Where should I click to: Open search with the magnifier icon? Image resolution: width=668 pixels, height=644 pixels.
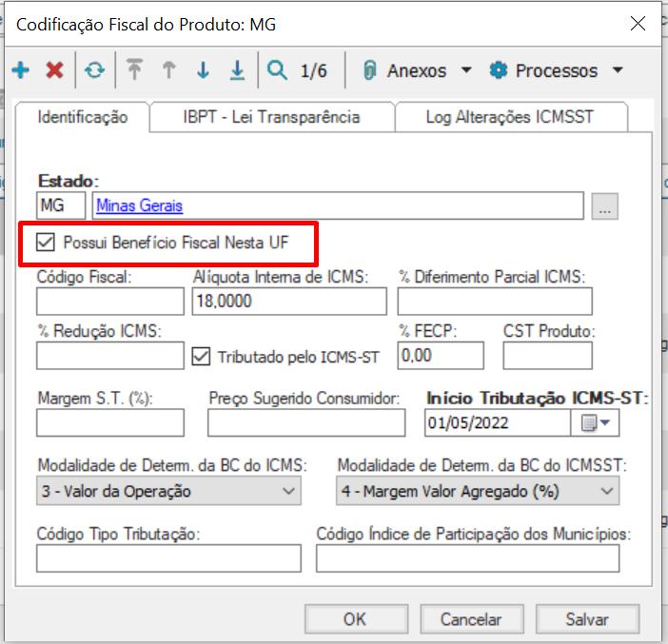click(x=277, y=69)
